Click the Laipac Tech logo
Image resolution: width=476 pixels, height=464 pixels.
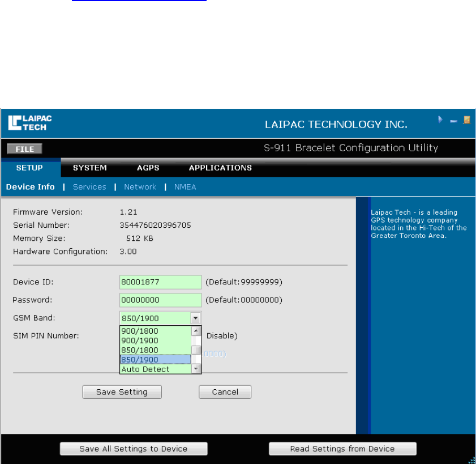tap(30, 123)
